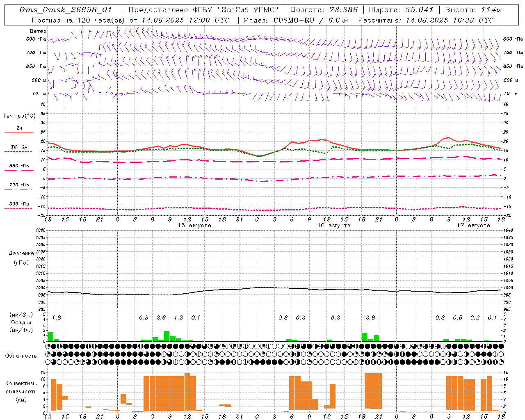Click the date label 15 августа
The height and width of the screenshot is (420, 525).
click(194, 226)
